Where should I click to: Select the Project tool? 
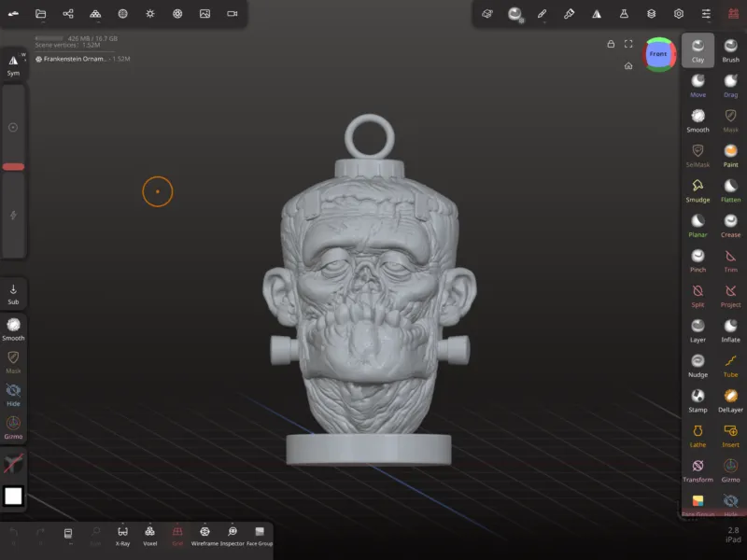point(730,296)
